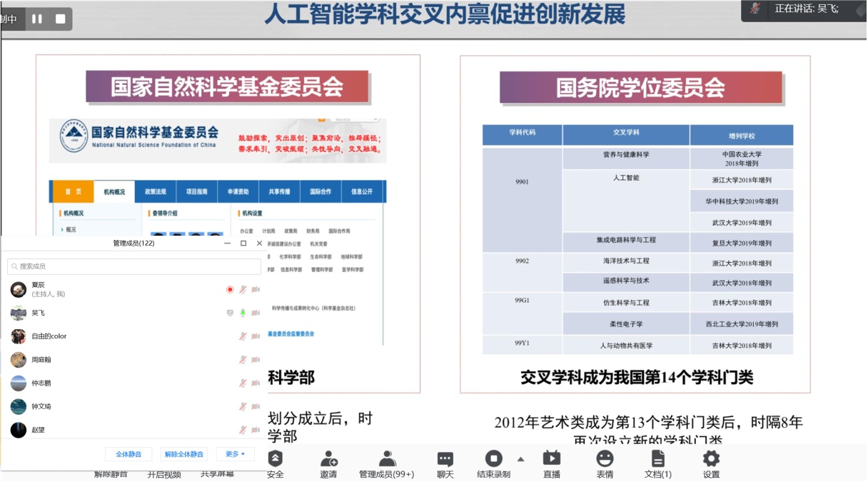868x482 pixels.
Task: Expand the 更多 dropdown in members panel
Action: pyautogui.click(x=235, y=454)
